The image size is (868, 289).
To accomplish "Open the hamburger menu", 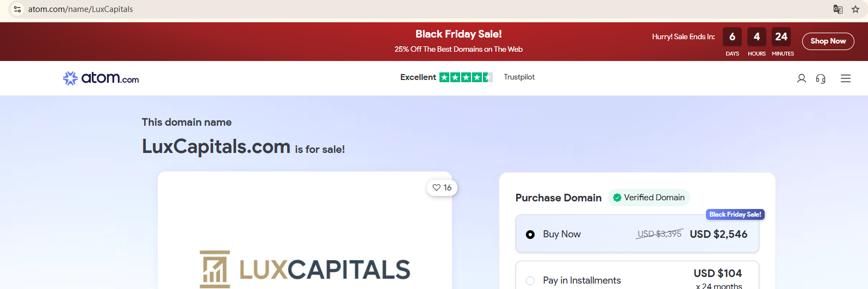I will point(845,78).
